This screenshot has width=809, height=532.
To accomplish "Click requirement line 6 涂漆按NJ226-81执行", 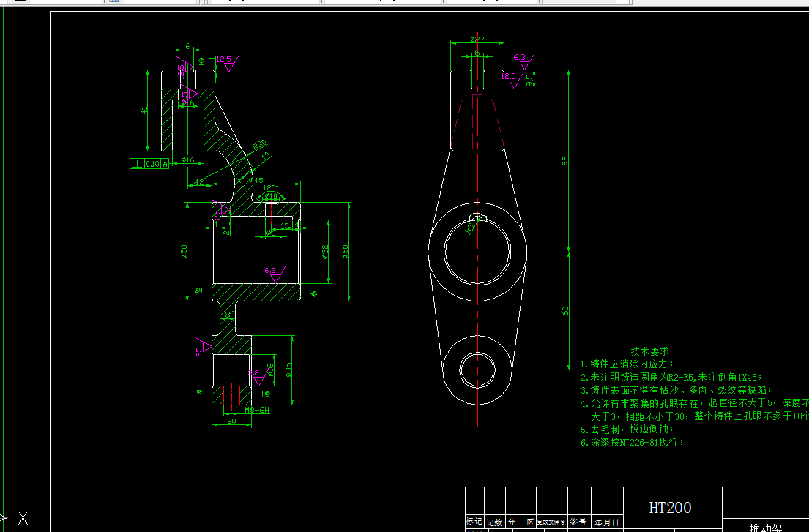I will coord(632,442).
